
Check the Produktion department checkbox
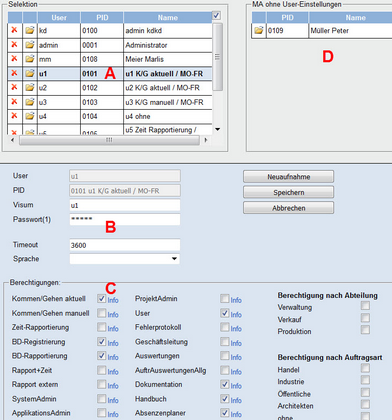click(365, 330)
